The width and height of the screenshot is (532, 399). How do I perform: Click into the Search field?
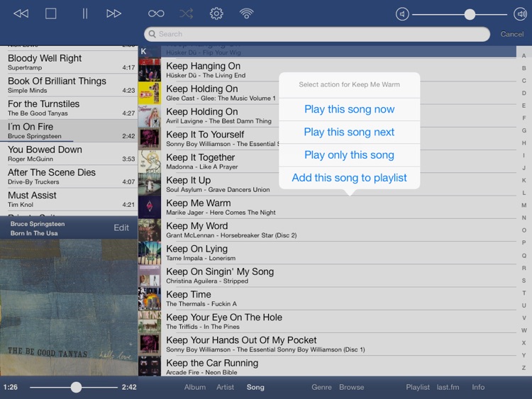pyautogui.click(x=317, y=34)
